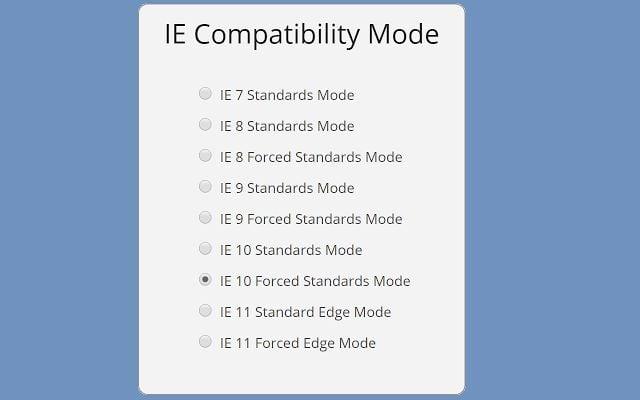Click the "IE 10 Forced Standards Mode" label

coord(315,281)
